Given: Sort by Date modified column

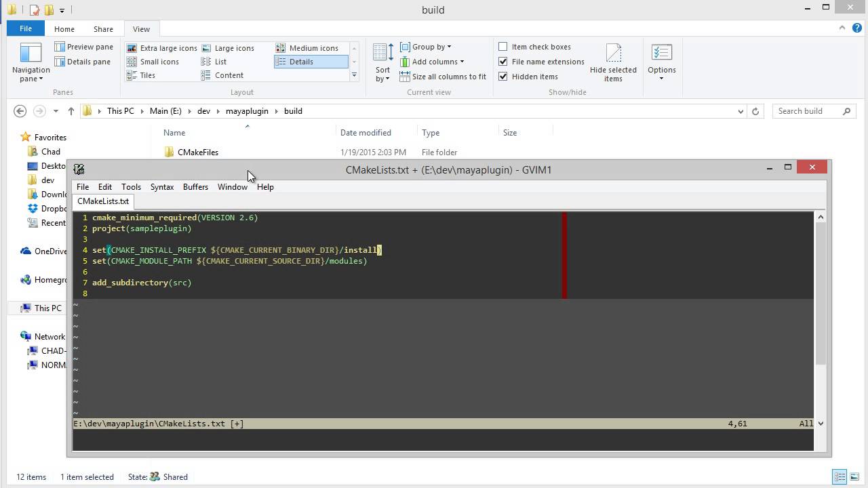Looking at the screenshot, I should pos(366,133).
